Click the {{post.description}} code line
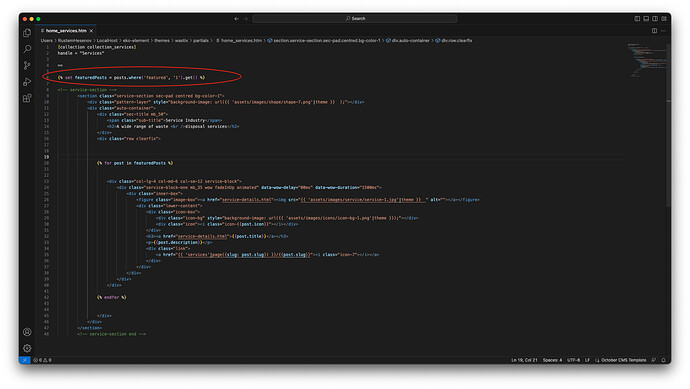 point(179,242)
